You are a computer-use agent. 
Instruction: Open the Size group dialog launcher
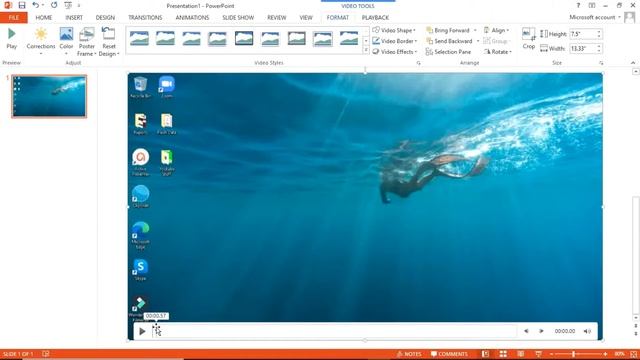tap(601, 63)
